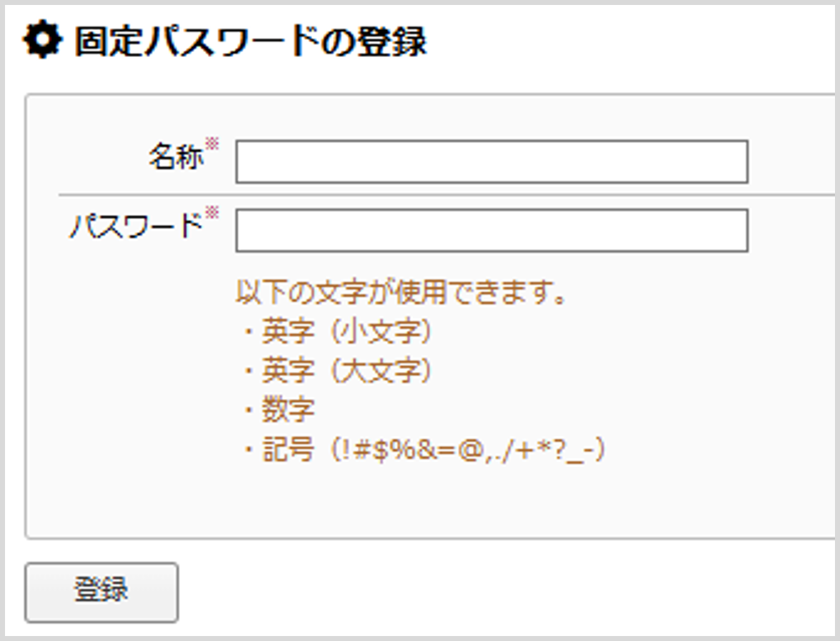
Task: Click the bullet dot before 英字（大文字）
Action: (248, 371)
